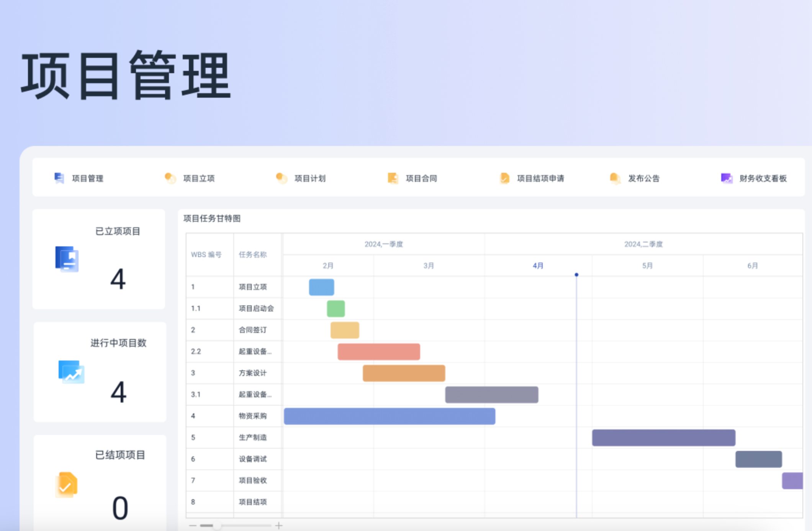
Task: Click the 4月 column header in the Gantt
Action: 538,265
